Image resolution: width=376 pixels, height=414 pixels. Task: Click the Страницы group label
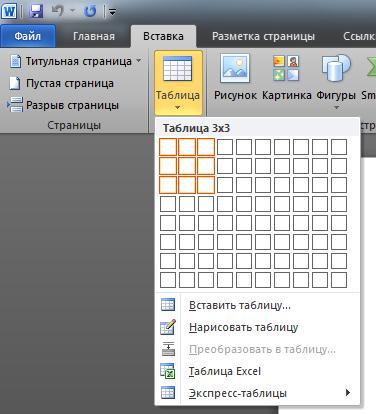tap(74, 125)
